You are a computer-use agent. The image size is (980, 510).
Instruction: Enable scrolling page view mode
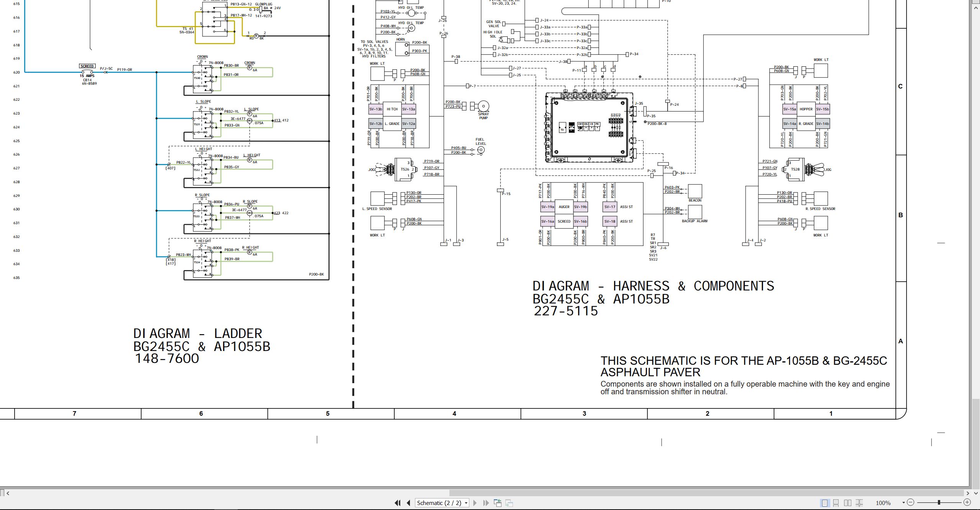click(x=836, y=503)
